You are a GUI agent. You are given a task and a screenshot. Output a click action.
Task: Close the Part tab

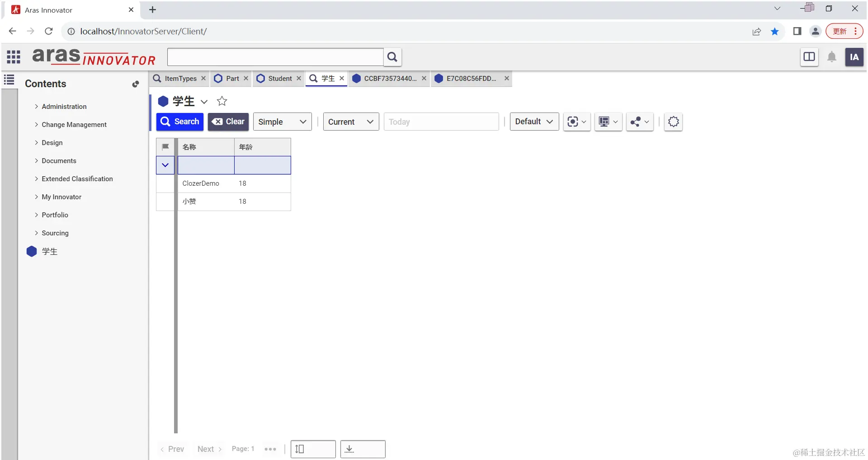click(x=246, y=78)
